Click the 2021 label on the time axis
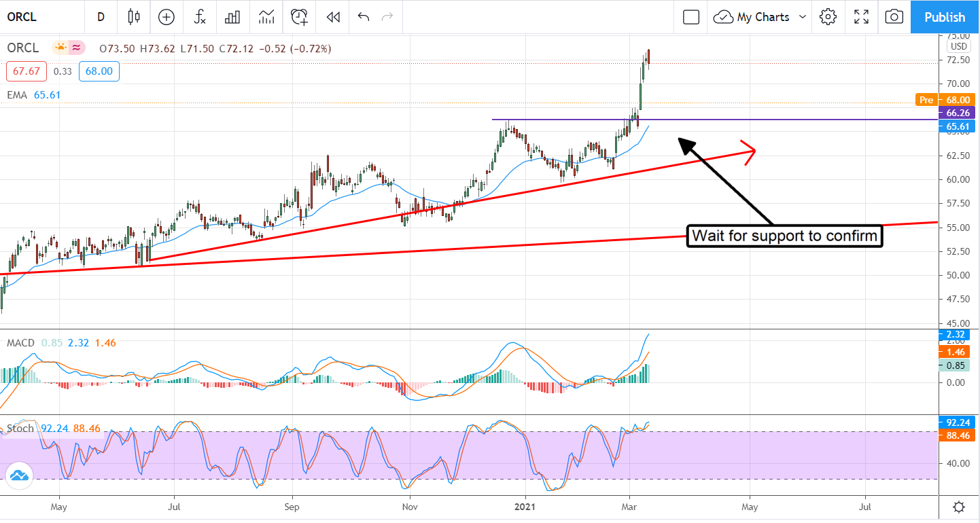This screenshot has width=980, height=523. tap(525, 507)
